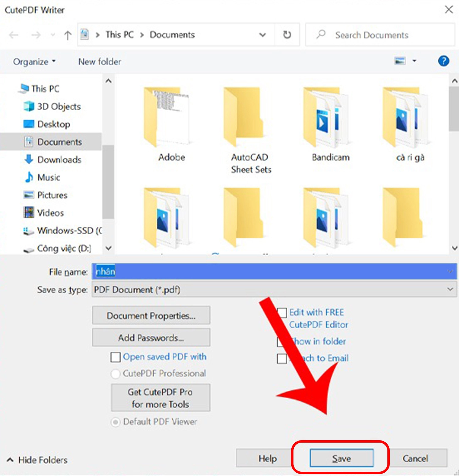Image resolution: width=459 pixels, height=476 pixels.
Task: Click Get CutePDF Pro for more Tools
Action: tap(161, 398)
